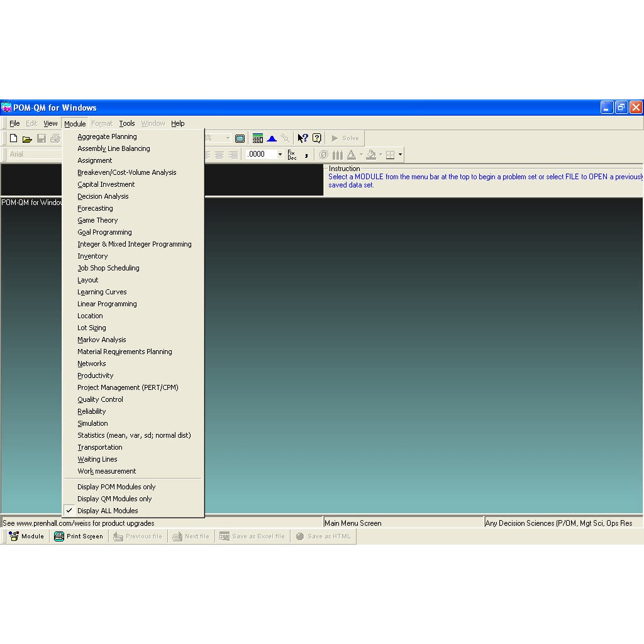This screenshot has height=644, width=644.
Task: Click the gridline borders icon
Action: [390, 155]
